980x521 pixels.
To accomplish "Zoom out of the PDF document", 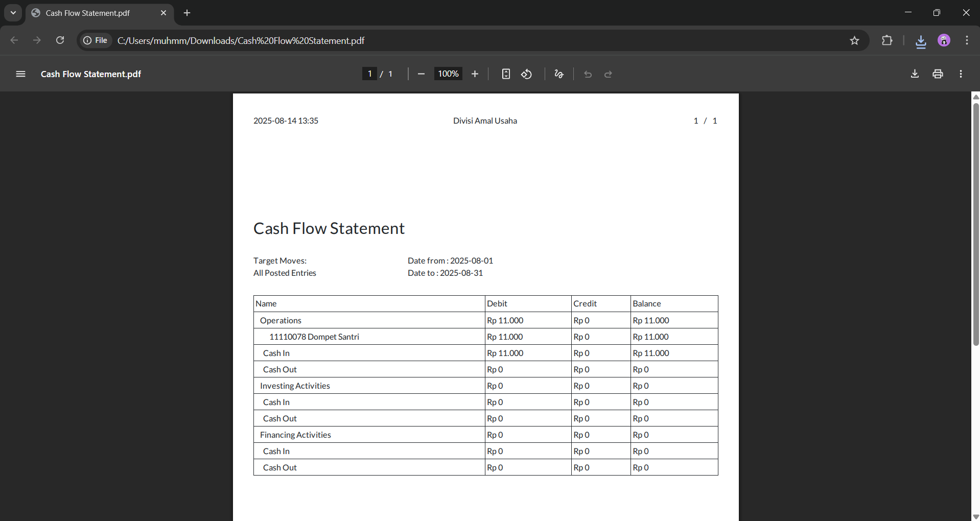I will tap(421, 74).
